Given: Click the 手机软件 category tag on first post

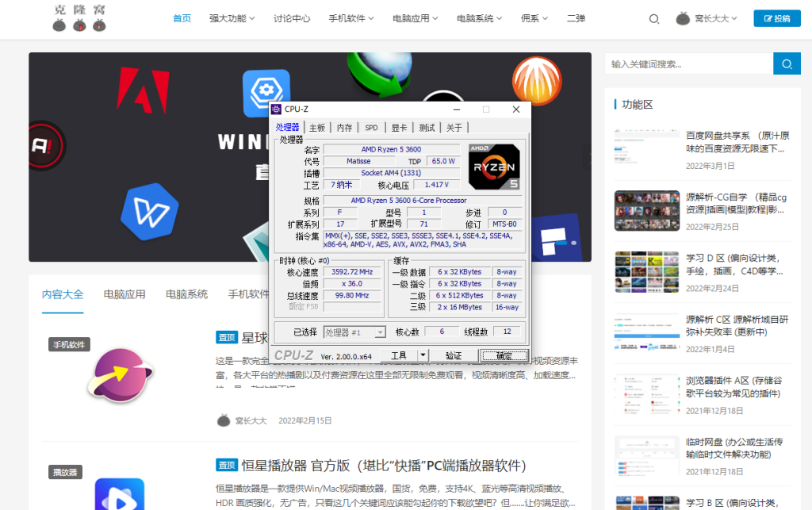Looking at the screenshot, I should (x=70, y=344).
